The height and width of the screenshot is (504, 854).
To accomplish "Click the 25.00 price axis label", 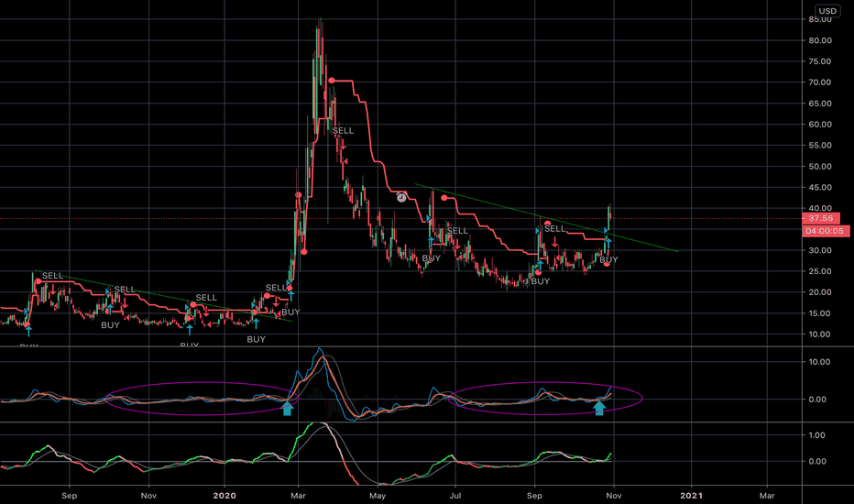I will [820, 271].
